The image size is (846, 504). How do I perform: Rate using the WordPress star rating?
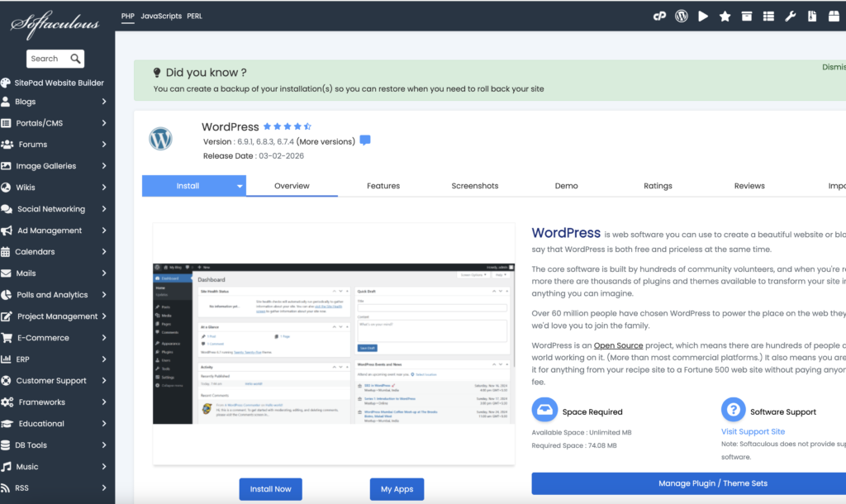287,126
